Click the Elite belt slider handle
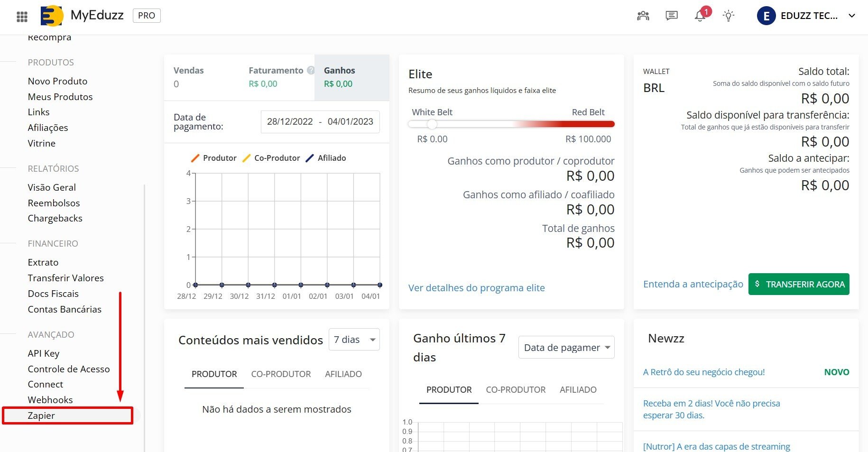 tap(432, 124)
